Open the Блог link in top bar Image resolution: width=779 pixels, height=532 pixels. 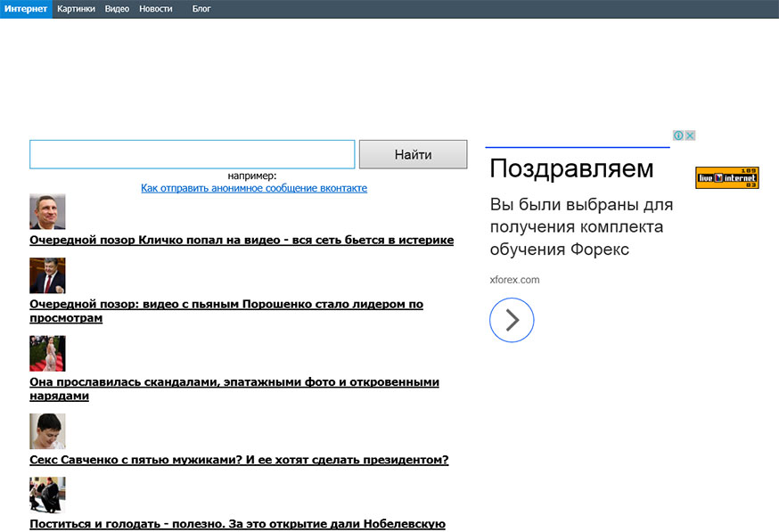tap(201, 9)
